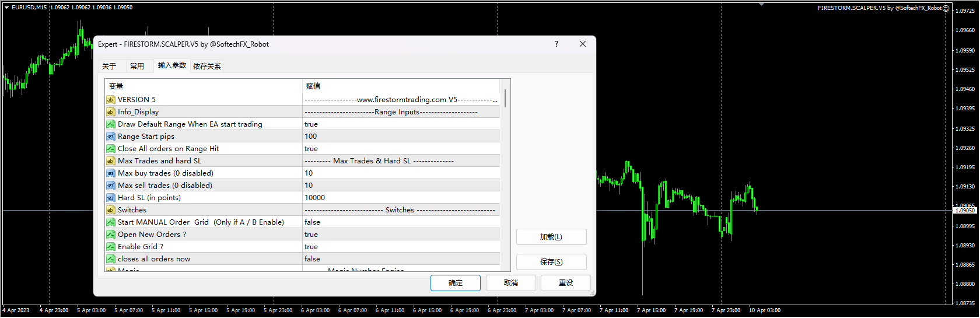Screen dimensions: 980x318
Task: Select the 输入参数 tab
Action: (172, 65)
